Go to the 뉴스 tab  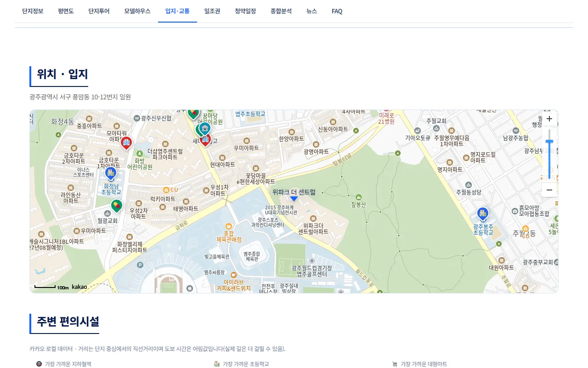311,11
